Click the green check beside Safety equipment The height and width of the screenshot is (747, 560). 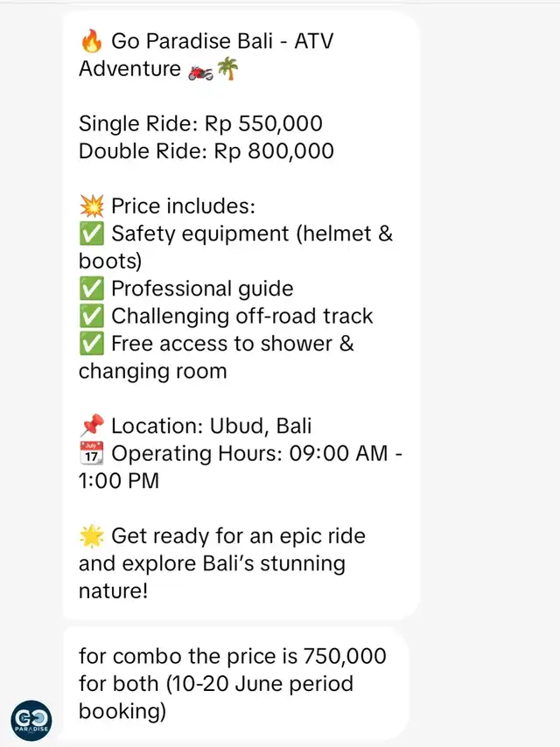(x=92, y=234)
